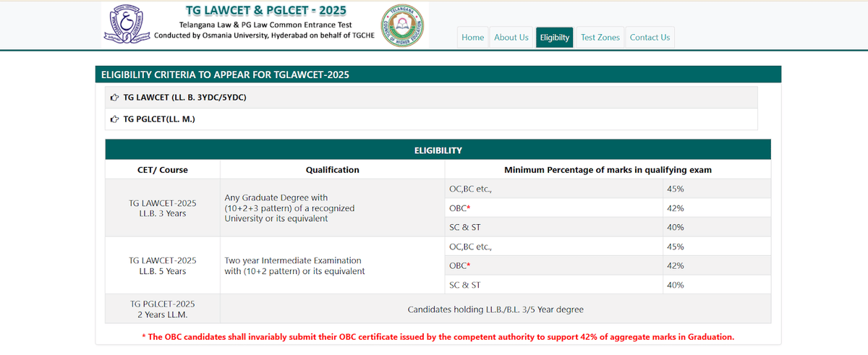The height and width of the screenshot is (355, 868).
Task: Click hand pointer icon beside TG PGLCET
Action: coord(114,119)
